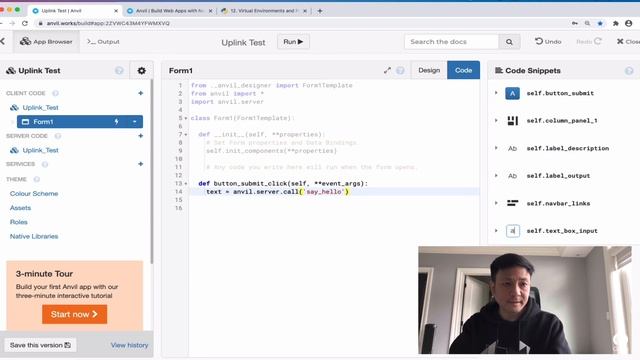Screen dimensions: 640x360
Task: Expand the self.label_output snippet
Action: tap(496, 176)
